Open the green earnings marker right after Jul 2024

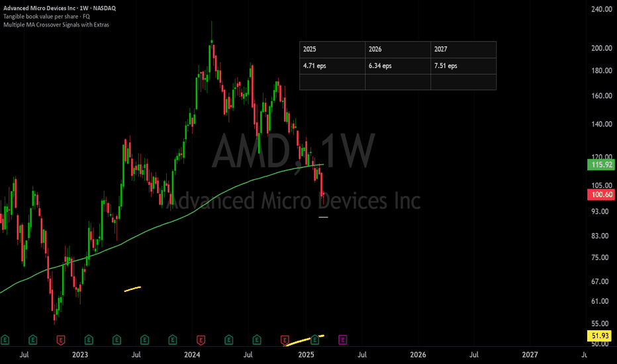(257, 340)
